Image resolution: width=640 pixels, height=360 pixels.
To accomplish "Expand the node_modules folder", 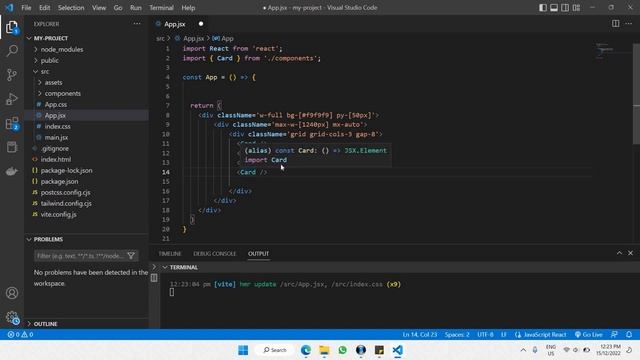I will 87,49.
